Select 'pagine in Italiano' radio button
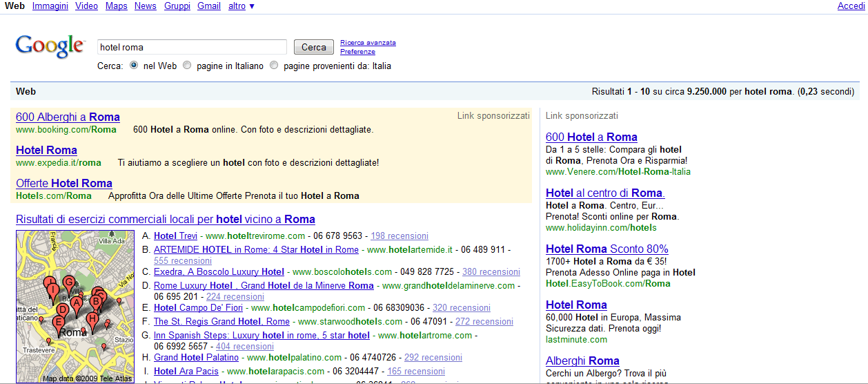Screen dimensions: 868x384 click(x=187, y=66)
